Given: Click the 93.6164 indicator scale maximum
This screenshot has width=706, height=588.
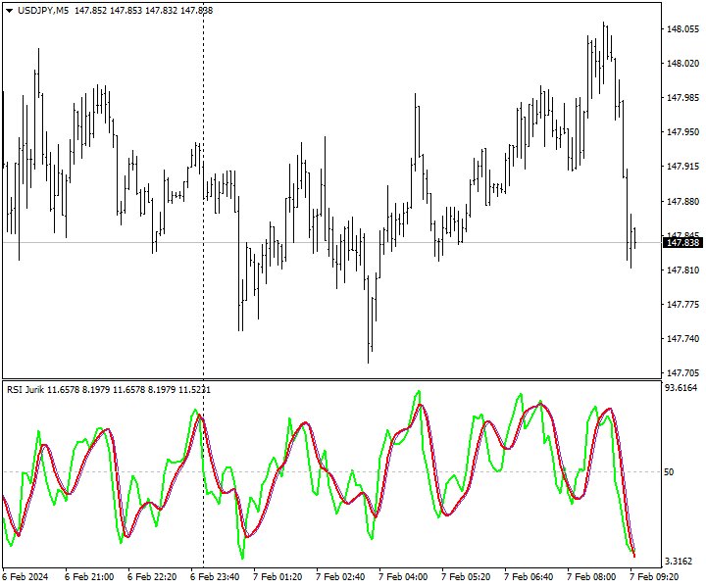Looking at the screenshot, I should point(681,388).
